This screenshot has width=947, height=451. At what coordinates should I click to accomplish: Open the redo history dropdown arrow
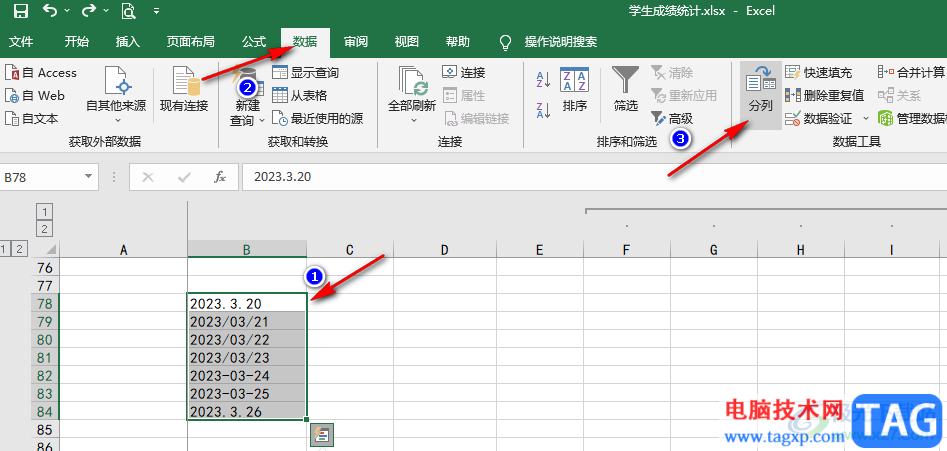(106, 11)
